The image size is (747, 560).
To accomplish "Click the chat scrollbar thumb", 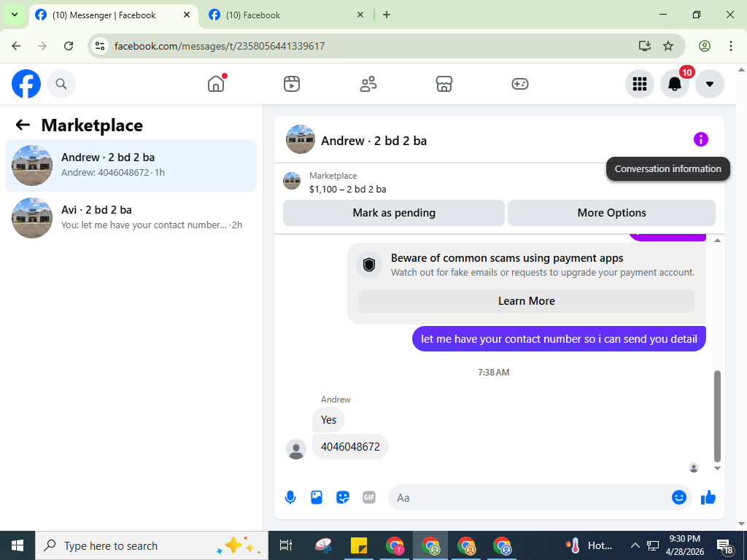I will 718,416.
